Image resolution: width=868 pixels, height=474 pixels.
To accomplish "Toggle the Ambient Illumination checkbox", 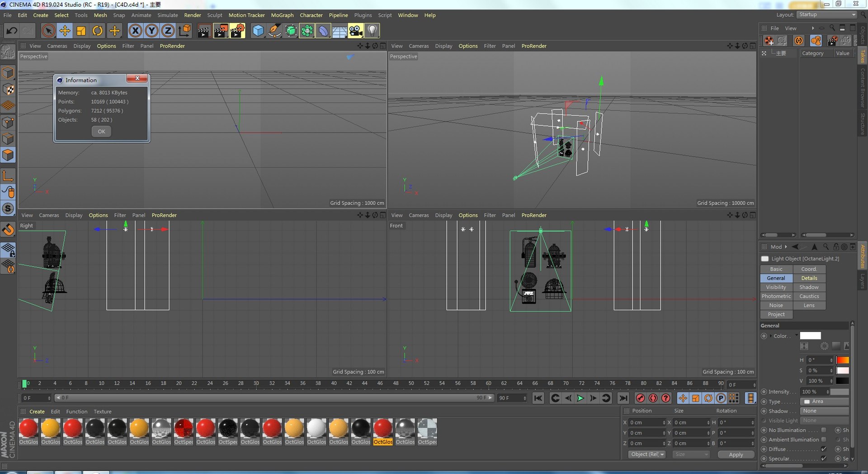I will 824,440.
